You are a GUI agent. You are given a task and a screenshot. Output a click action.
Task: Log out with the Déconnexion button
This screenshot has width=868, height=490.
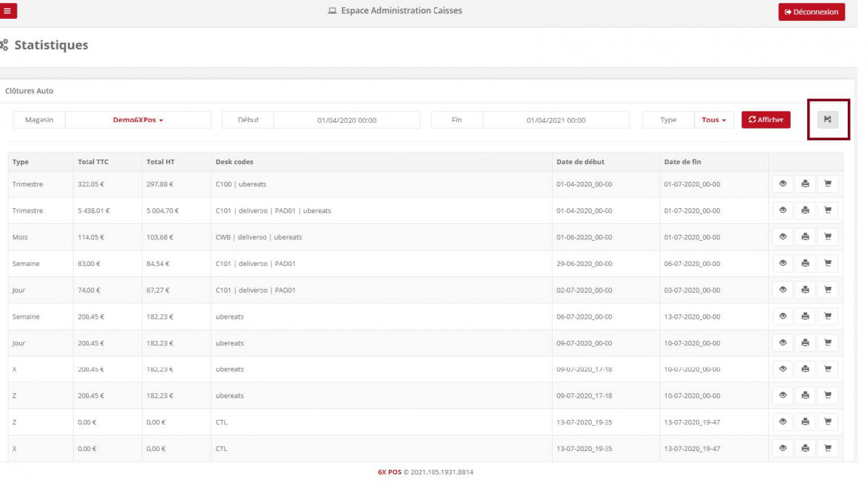click(811, 12)
